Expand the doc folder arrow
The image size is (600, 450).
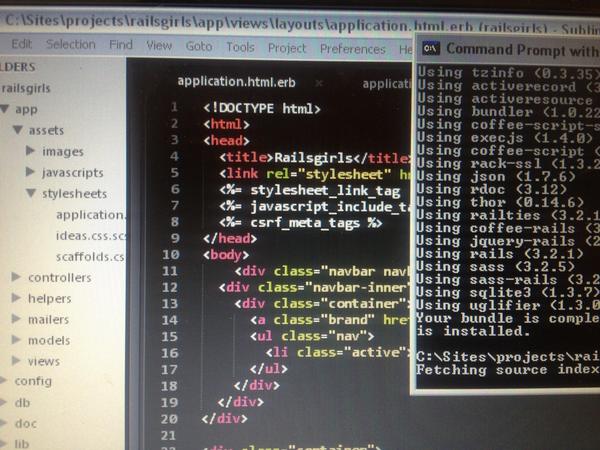[x=3, y=423]
